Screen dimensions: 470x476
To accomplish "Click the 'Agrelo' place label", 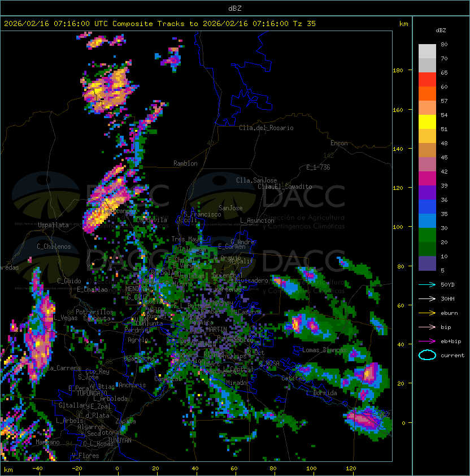I will point(138,340).
